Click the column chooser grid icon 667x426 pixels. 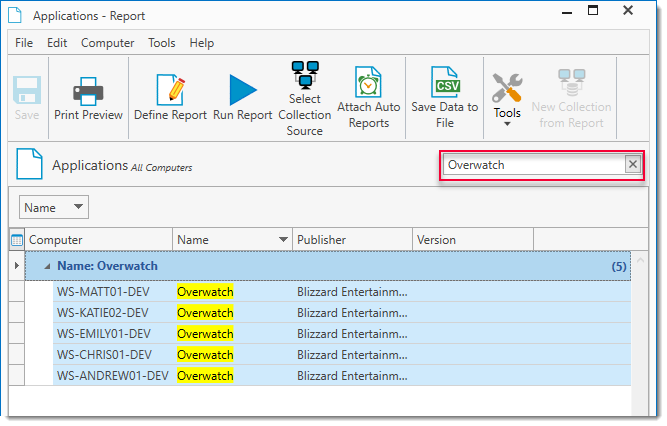[x=17, y=240]
